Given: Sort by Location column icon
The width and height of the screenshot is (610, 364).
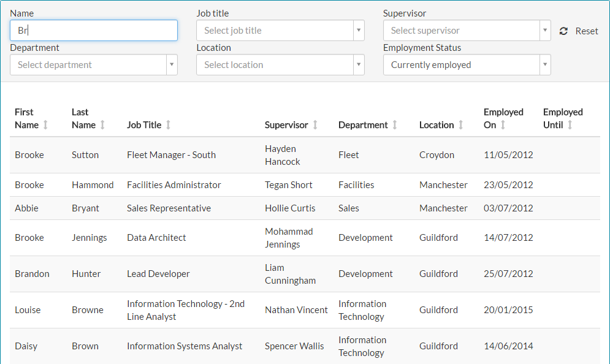Looking at the screenshot, I should point(461,125).
